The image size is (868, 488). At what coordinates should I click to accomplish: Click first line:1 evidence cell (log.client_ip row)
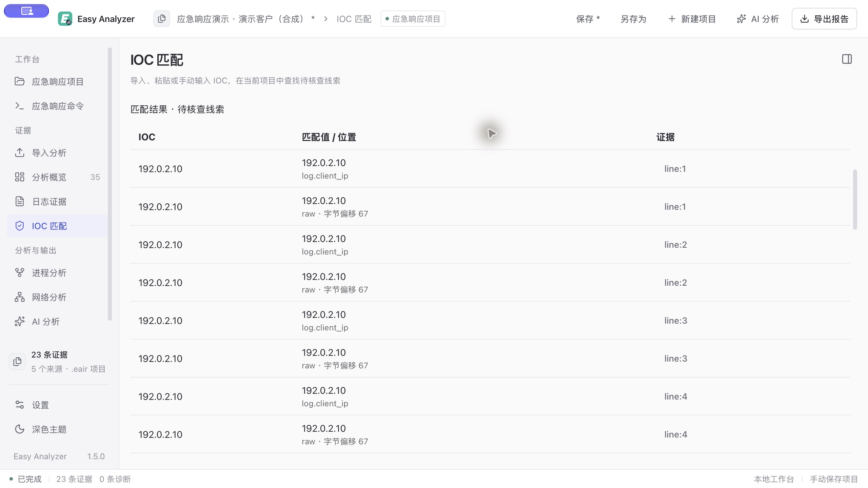click(675, 168)
